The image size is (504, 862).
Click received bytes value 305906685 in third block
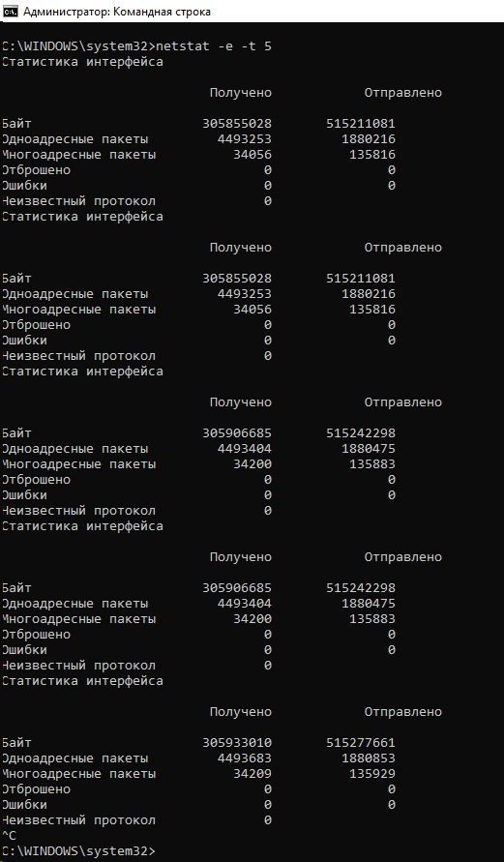click(x=237, y=433)
